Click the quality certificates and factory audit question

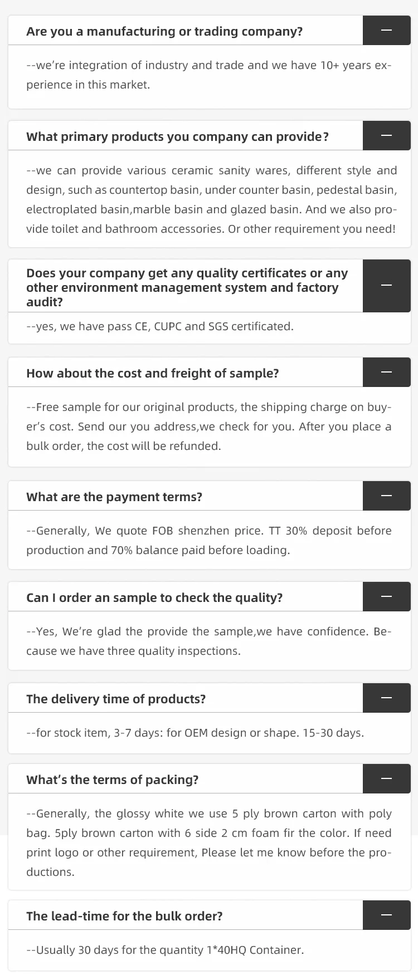187,287
